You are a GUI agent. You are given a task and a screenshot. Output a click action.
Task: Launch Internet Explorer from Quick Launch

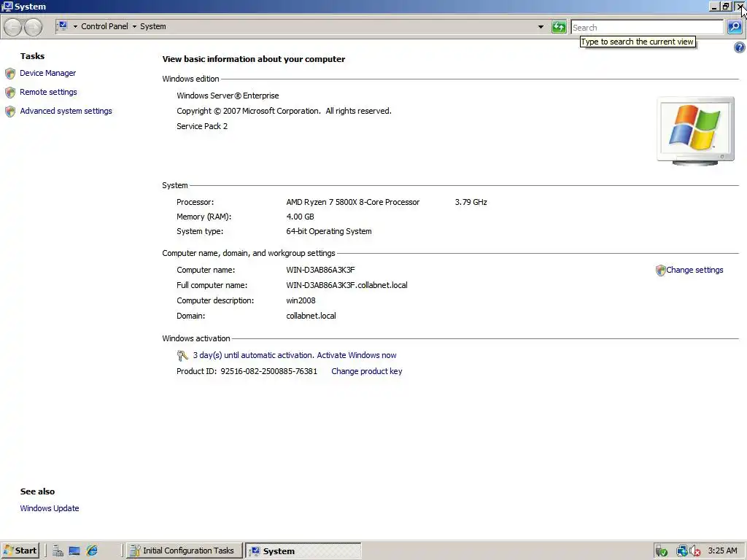pyautogui.click(x=92, y=551)
